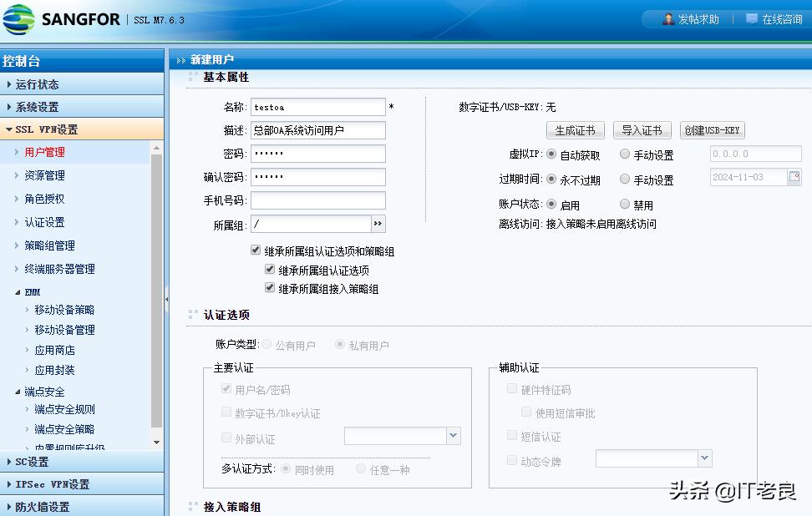Open 策略组管理 in sidebar
812x516 pixels.
[50, 245]
